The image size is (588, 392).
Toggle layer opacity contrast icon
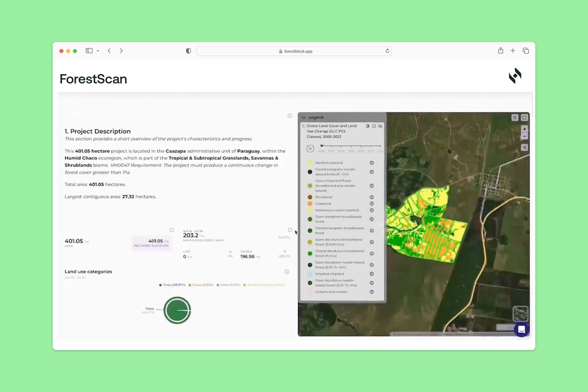coord(367,126)
